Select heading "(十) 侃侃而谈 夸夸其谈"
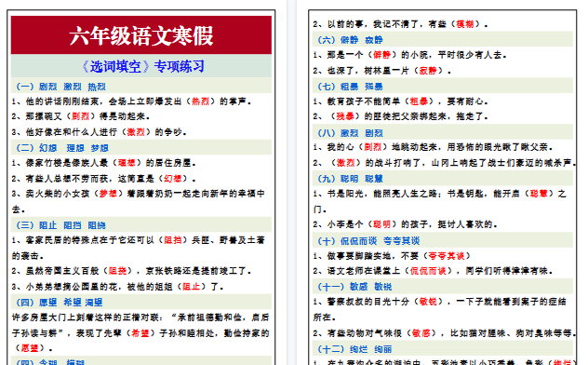 (x=368, y=241)
